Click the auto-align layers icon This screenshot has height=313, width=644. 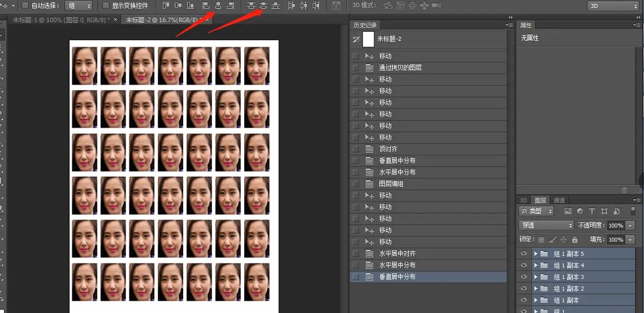(336, 6)
